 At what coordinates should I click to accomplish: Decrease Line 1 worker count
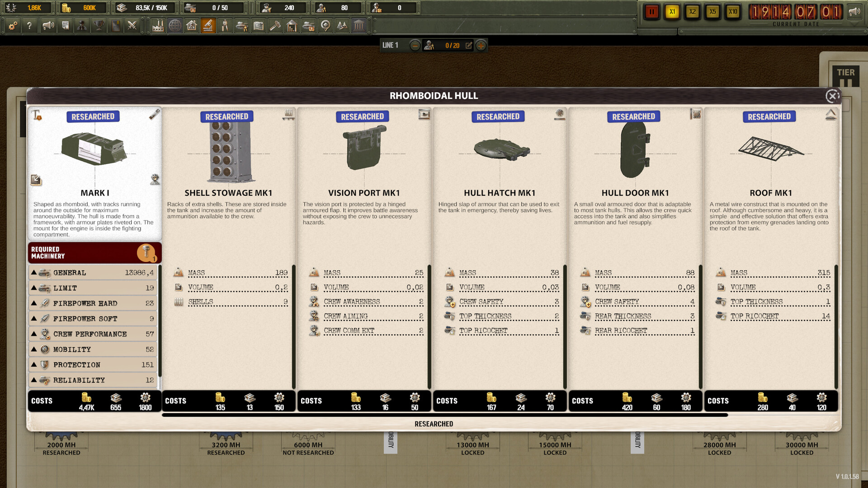[415, 45]
